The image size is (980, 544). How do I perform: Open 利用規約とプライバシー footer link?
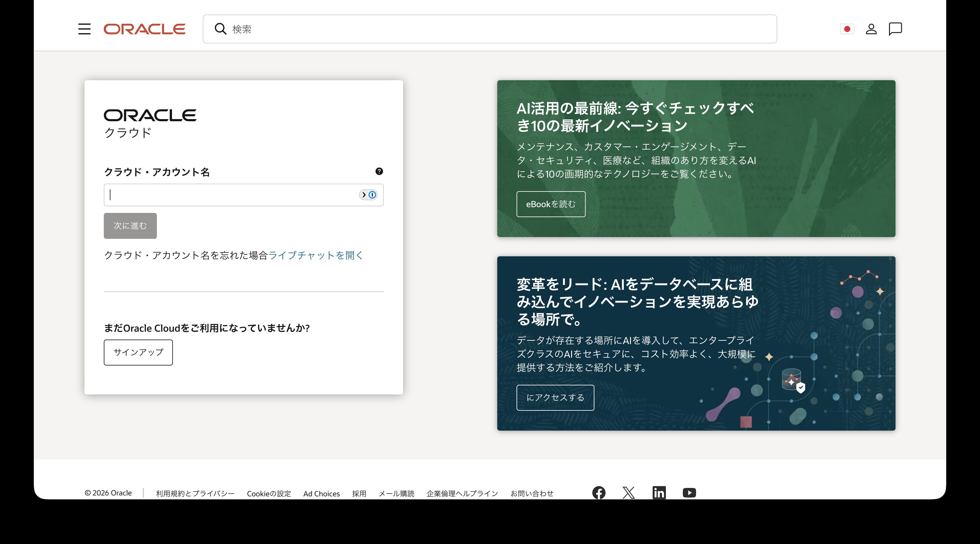[195, 493]
